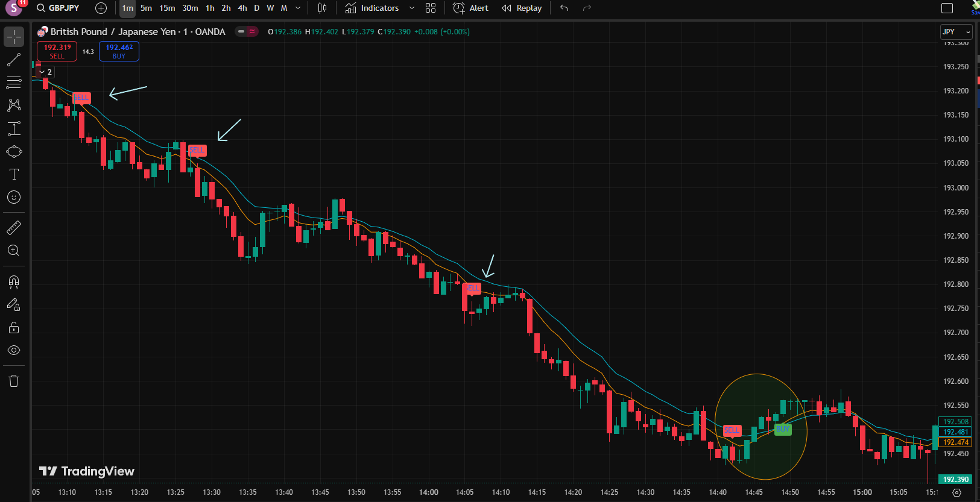This screenshot has height=502, width=980.
Task: Click the 192.390 current price label
Action: click(x=955, y=480)
